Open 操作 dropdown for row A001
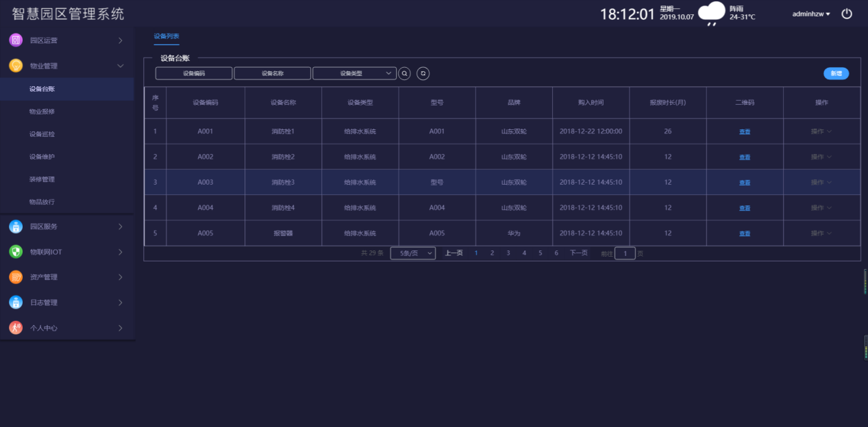 pos(821,131)
